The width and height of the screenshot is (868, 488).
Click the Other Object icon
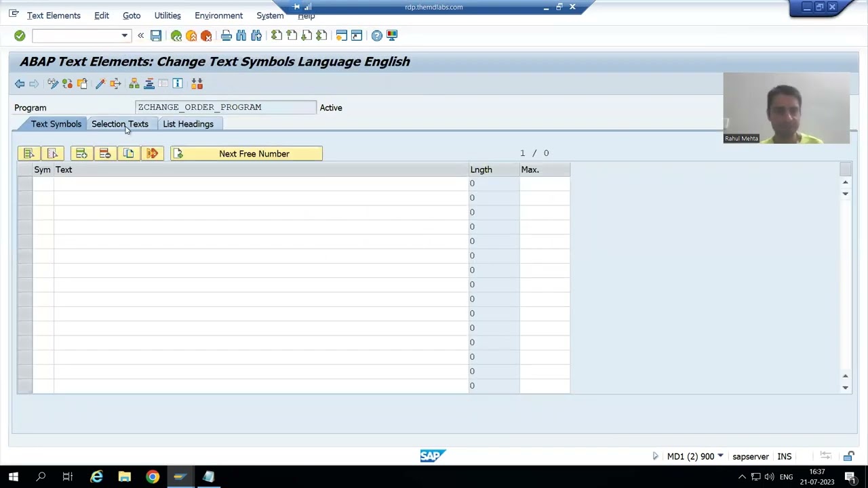click(82, 83)
